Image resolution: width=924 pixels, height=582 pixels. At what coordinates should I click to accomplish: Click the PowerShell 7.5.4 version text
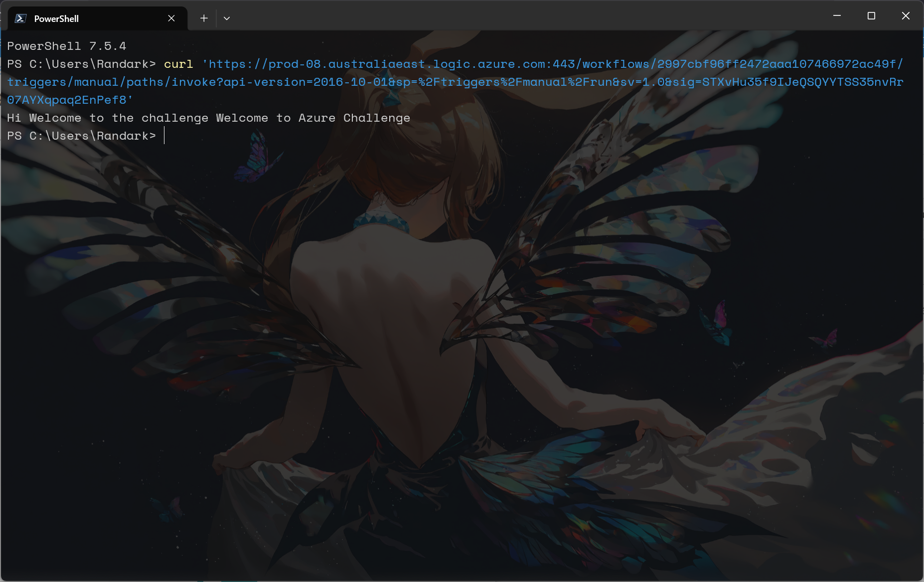67,46
